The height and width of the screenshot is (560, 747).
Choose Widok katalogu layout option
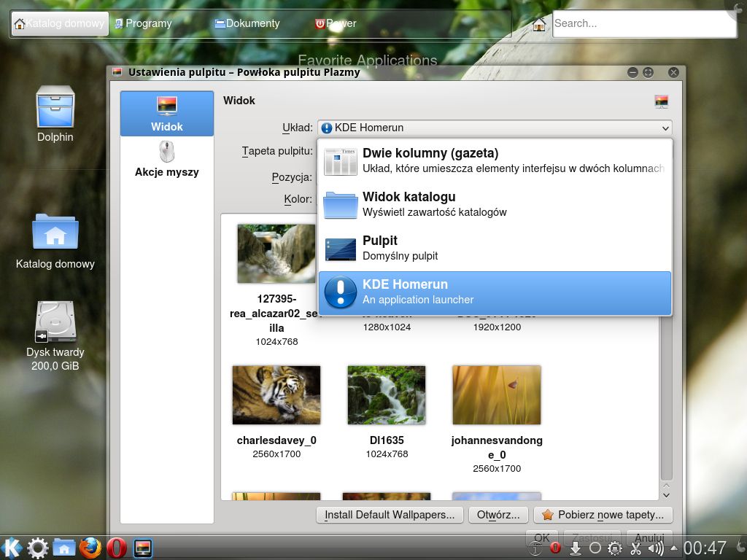click(x=495, y=205)
